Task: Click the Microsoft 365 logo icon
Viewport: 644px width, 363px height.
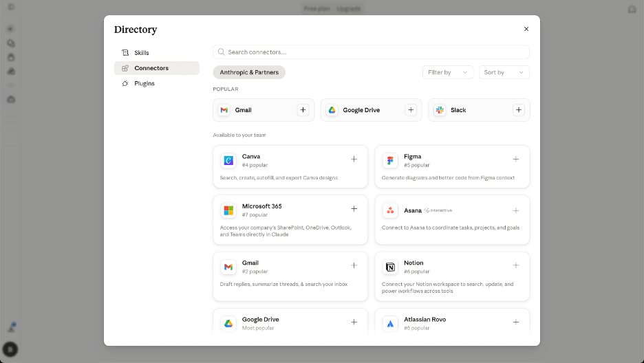Action: pyautogui.click(x=228, y=210)
